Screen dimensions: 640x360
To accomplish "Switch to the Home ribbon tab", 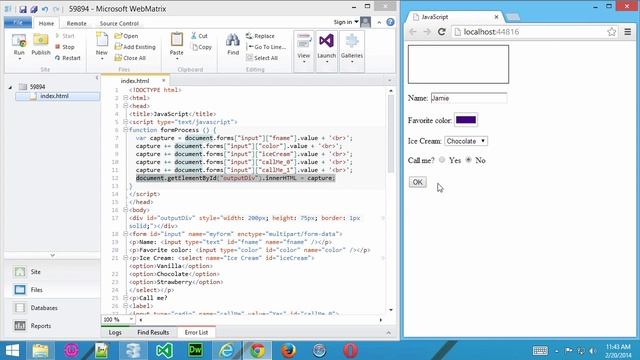I will pyautogui.click(x=46, y=23).
